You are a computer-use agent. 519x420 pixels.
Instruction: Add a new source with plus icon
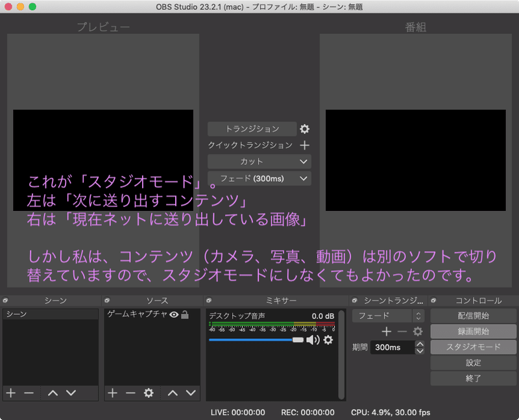112,393
